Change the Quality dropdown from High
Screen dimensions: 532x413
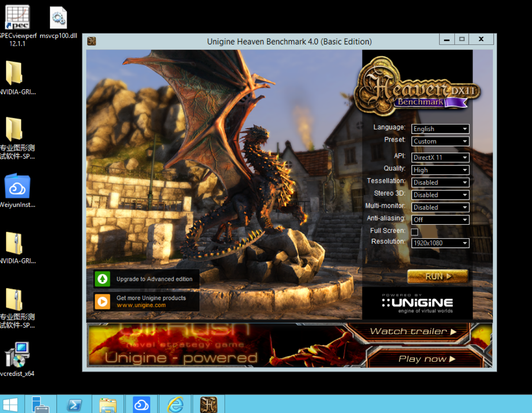pos(440,170)
